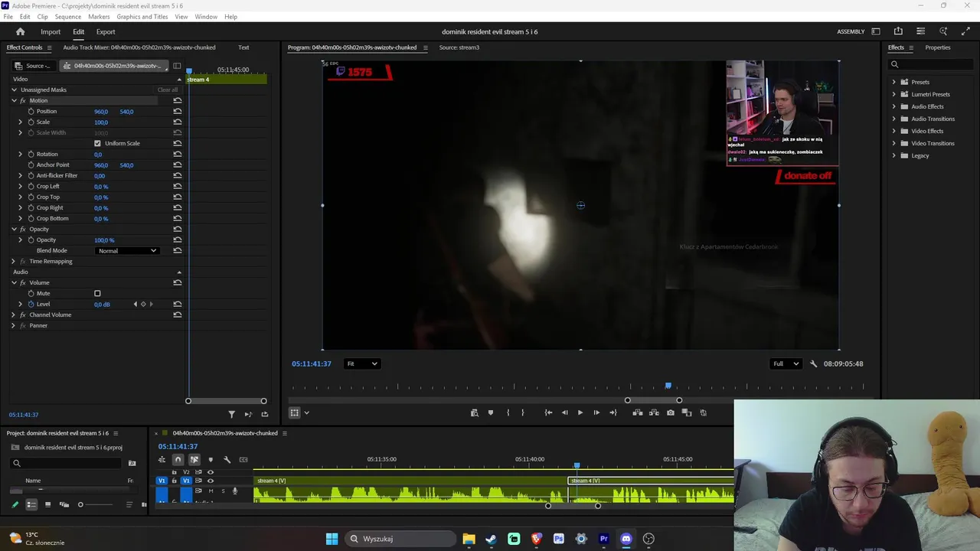Toggle V1 track output eye icon

(x=211, y=481)
